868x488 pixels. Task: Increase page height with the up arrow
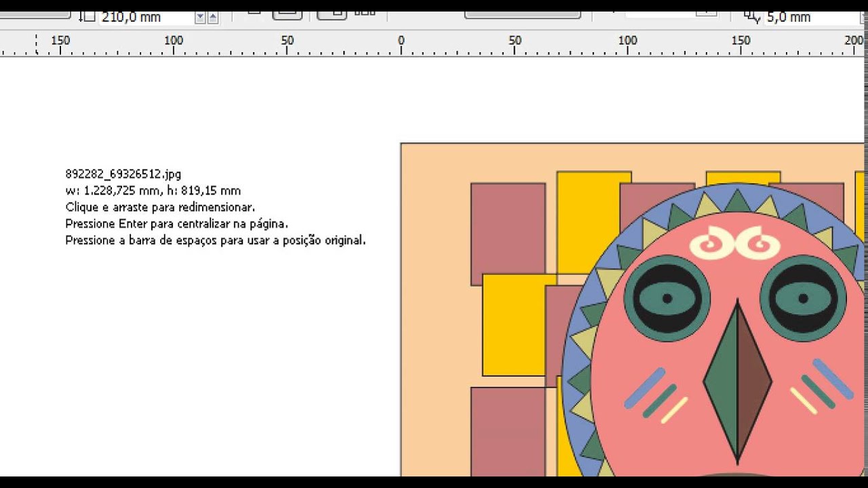click(x=213, y=18)
